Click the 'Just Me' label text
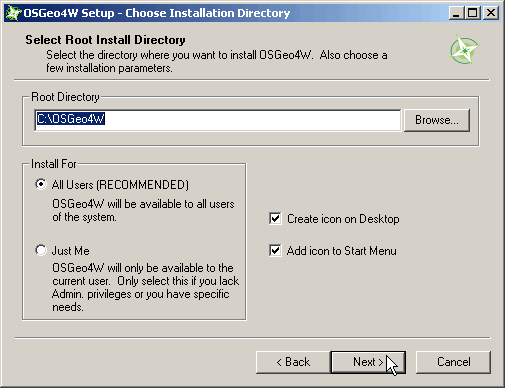This screenshot has width=505, height=388. tap(70, 251)
